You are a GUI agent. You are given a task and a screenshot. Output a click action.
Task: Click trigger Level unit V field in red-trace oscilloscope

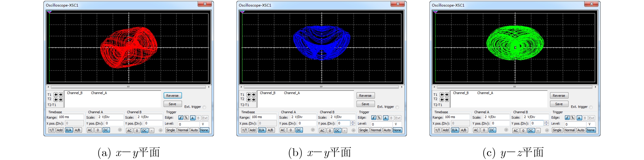tap(204, 124)
